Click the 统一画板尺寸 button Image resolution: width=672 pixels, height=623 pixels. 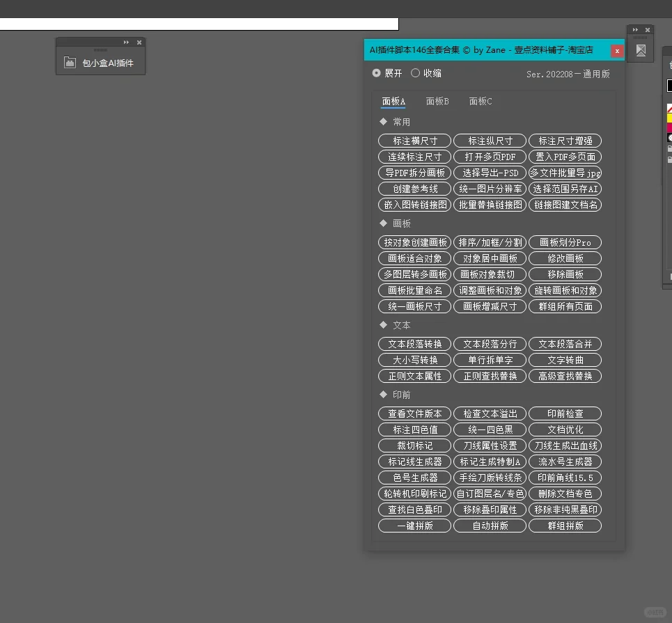tap(414, 306)
